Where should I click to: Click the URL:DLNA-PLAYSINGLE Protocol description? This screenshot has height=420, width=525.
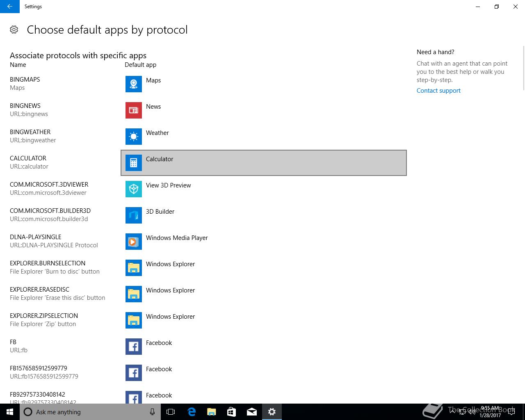54,245
